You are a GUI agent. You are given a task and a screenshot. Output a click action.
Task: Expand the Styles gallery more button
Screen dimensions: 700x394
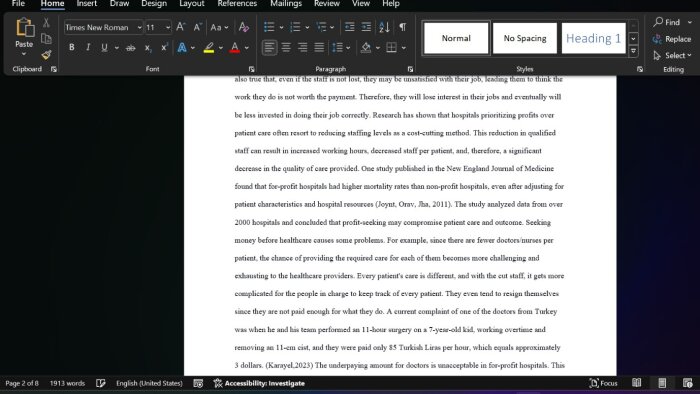[x=633, y=52]
